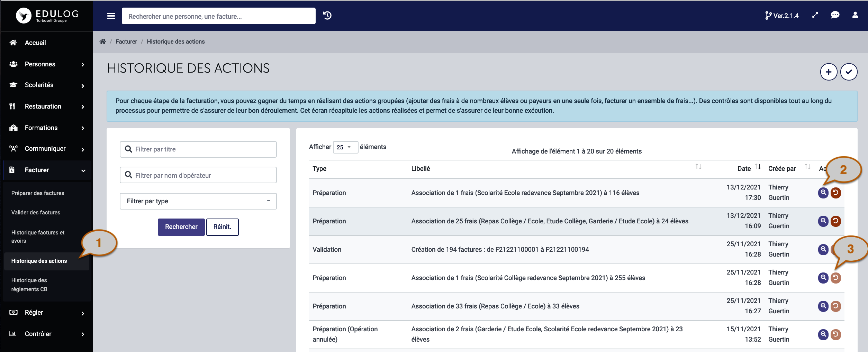
Task: View details of the cancelled operation row
Action: click(x=823, y=334)
